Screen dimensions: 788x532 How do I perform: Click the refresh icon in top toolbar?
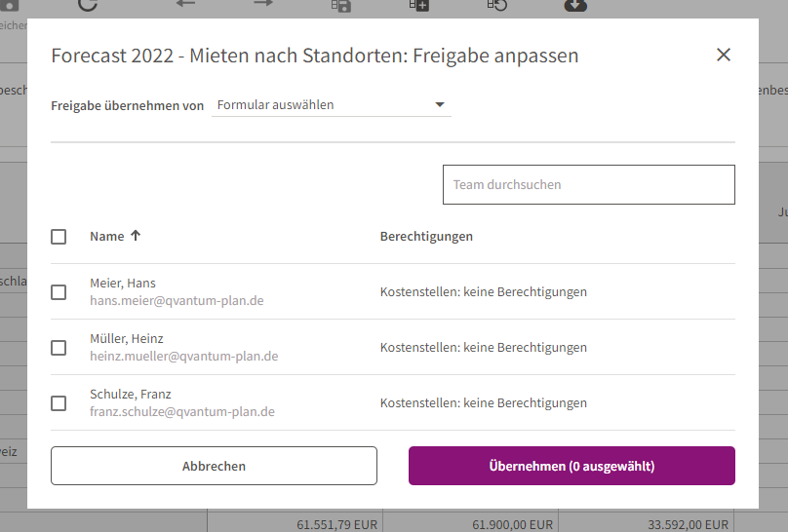coord(88,5)
